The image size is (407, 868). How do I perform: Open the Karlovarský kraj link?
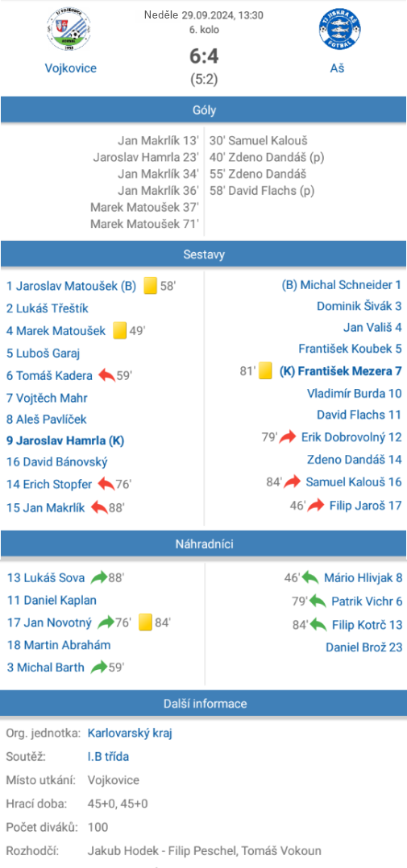(130, 734)
